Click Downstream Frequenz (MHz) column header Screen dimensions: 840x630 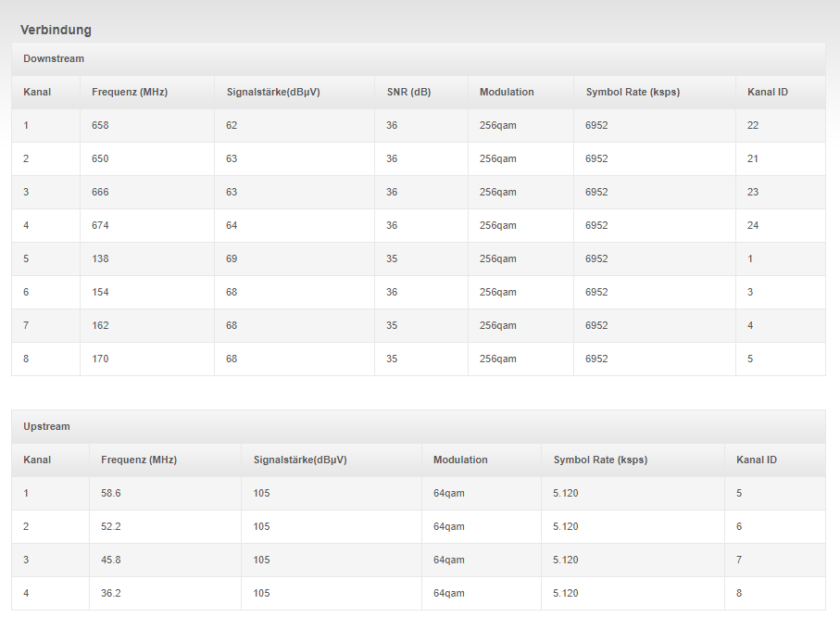[x=130, y=92]
